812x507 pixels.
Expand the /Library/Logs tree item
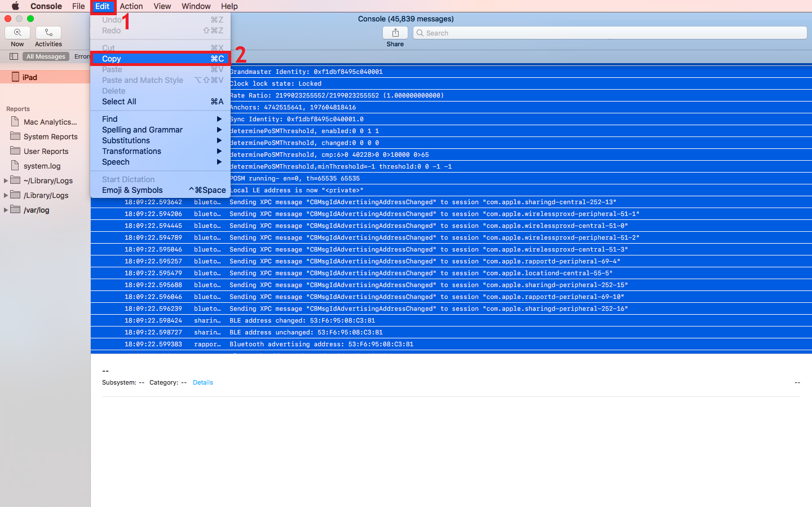pyautogui.click(x=6, y=195)
